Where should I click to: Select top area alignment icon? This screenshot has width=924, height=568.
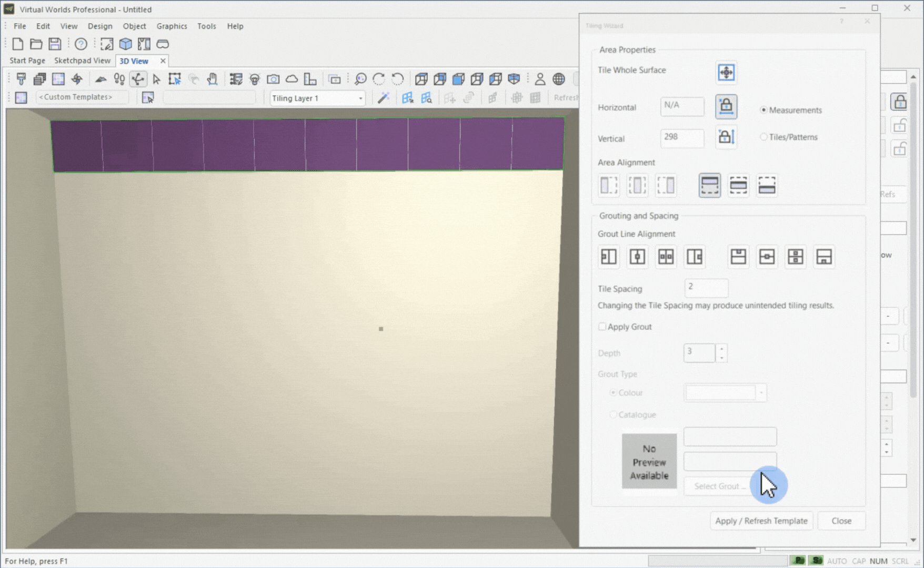coord(710,185)
